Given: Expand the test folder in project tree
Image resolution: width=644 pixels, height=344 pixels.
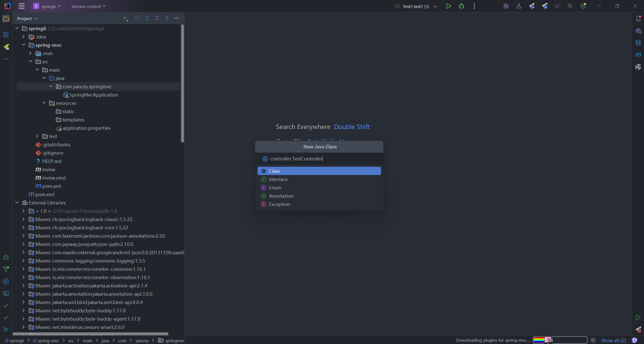Looking at the screenshot, I should (37, 136).
